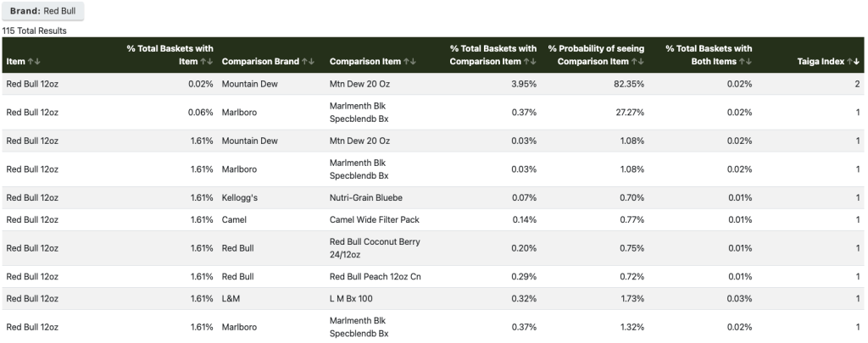Click the 0.14% comparison baskets cell
Image resolution: width=868 pixels, height=343 pixels.
pyautogui.click(x=524, y=219)
